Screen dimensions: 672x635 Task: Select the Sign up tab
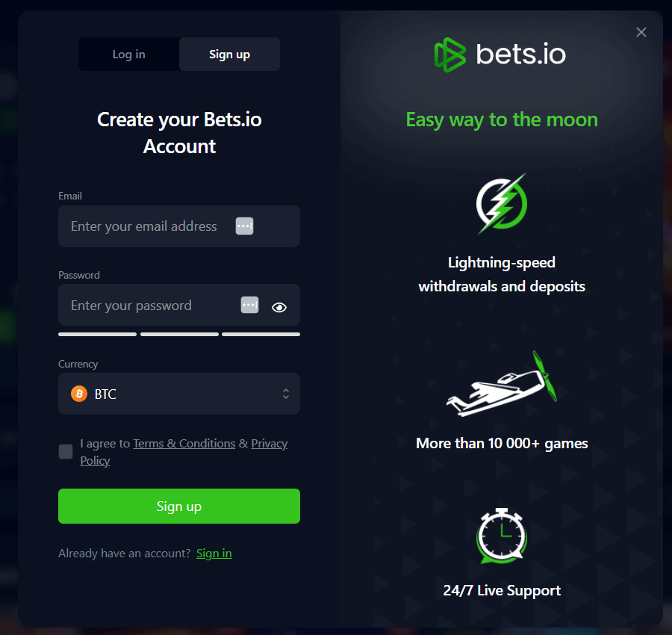coord(229,55)
